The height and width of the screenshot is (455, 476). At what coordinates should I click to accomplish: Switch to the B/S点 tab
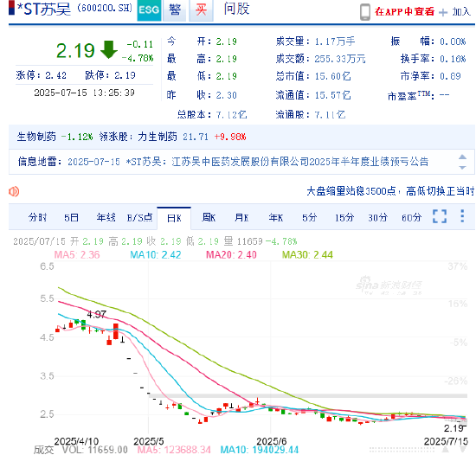(x=139, y=217)
